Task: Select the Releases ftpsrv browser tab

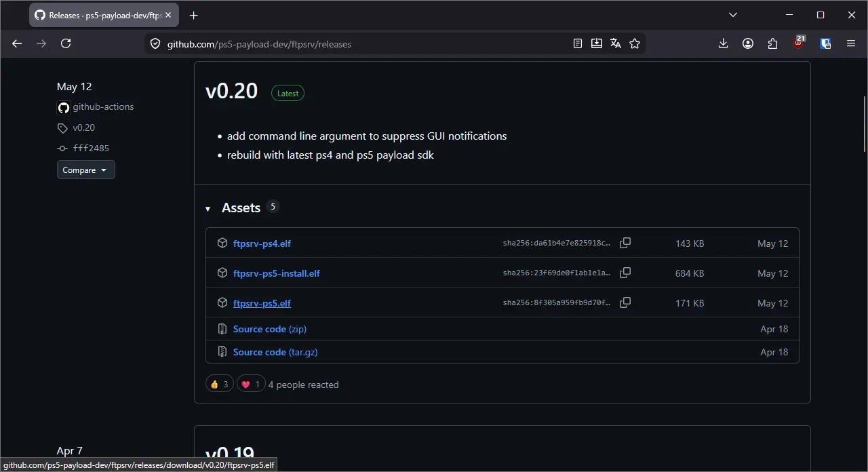Action: pos(104,15)
